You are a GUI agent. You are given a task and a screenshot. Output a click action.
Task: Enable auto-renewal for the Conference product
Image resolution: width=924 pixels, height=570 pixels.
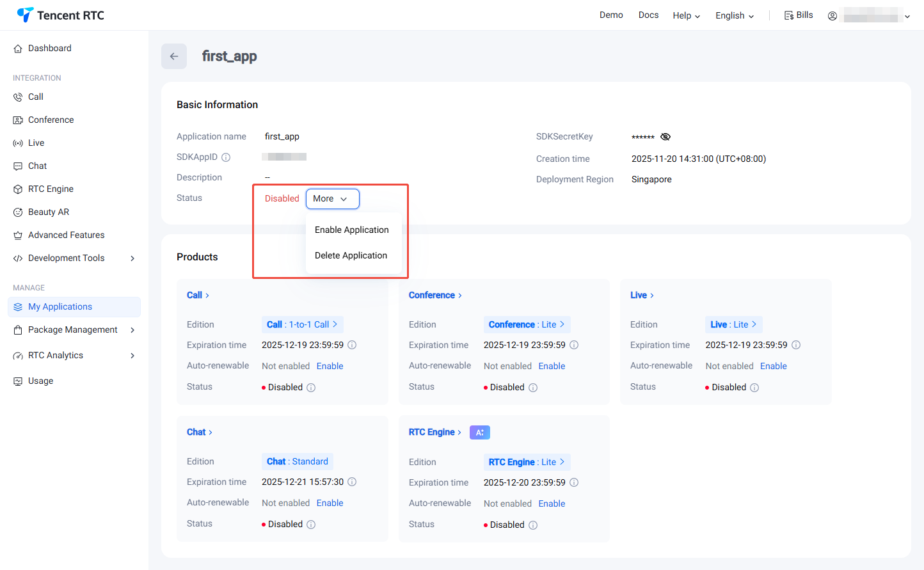pos(552,366)
